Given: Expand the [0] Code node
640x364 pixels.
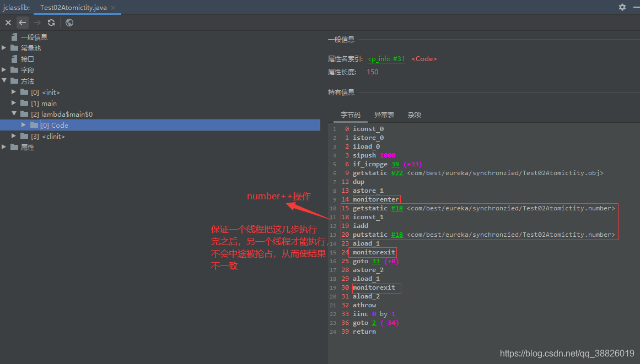Looking at the screenshot, I should pyautogui.click(x=24, y=125).
